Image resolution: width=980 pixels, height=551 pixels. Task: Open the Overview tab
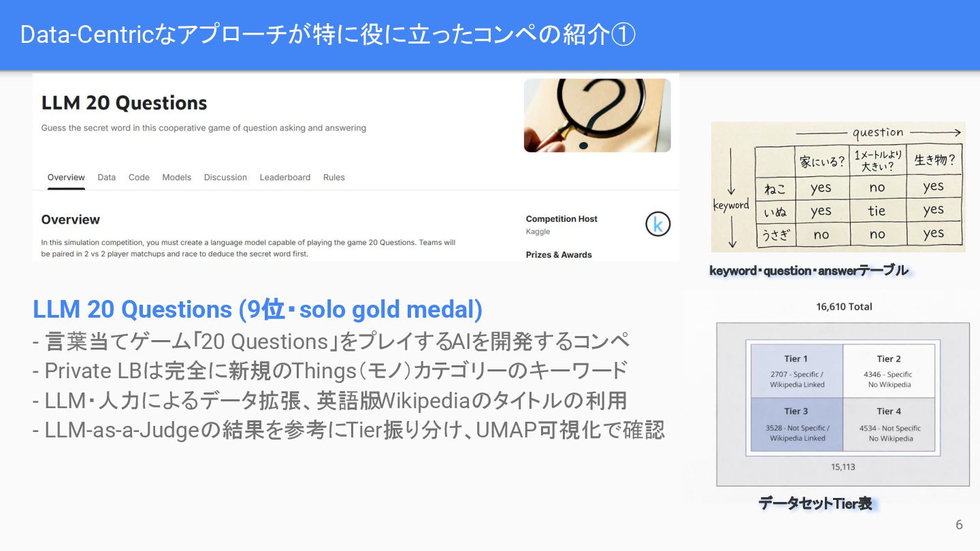66,177
